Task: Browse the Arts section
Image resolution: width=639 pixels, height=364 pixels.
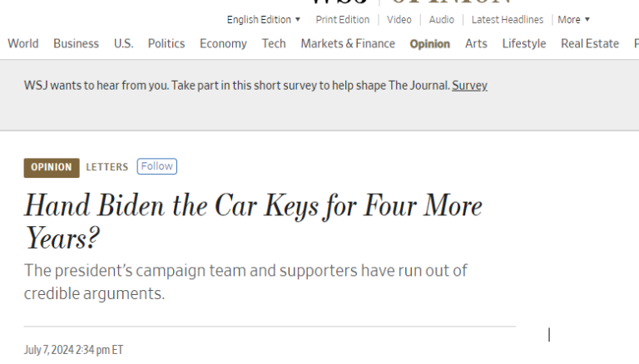Action: click(476, 44)
